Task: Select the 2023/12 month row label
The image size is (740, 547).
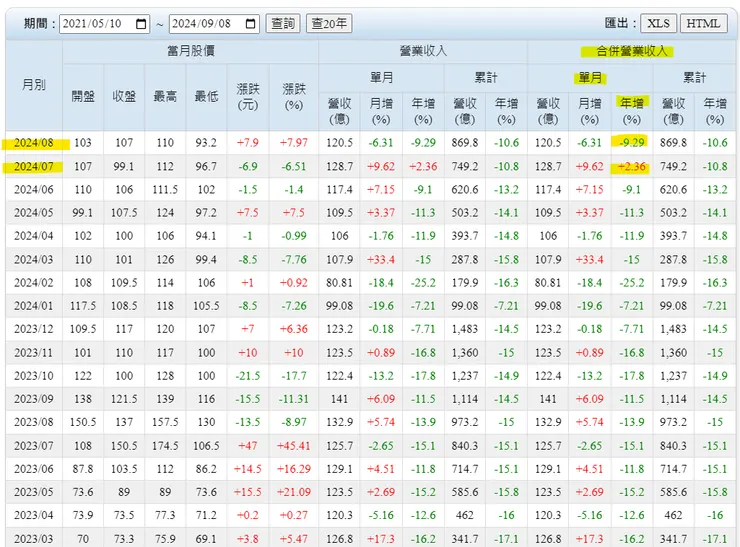Action: [34, 329]
